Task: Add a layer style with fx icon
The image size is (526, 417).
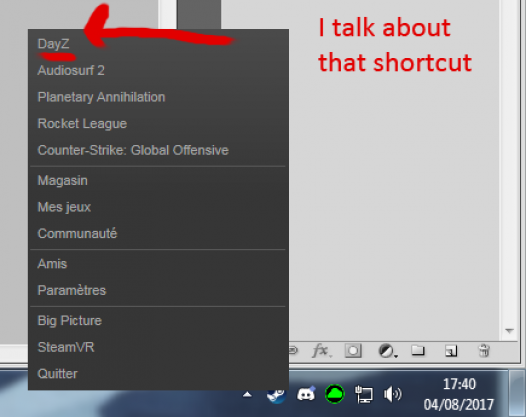Action: coord(321,351)
